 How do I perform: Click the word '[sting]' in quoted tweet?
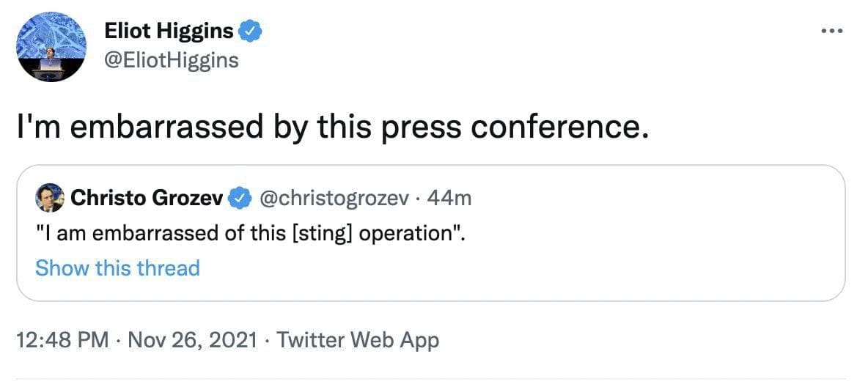coord(331,234)
